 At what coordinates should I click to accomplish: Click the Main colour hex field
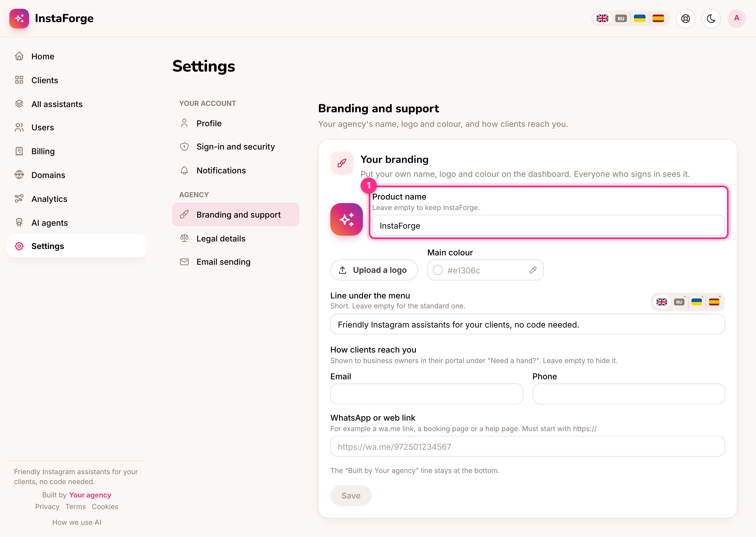click(x=485, y=270)
